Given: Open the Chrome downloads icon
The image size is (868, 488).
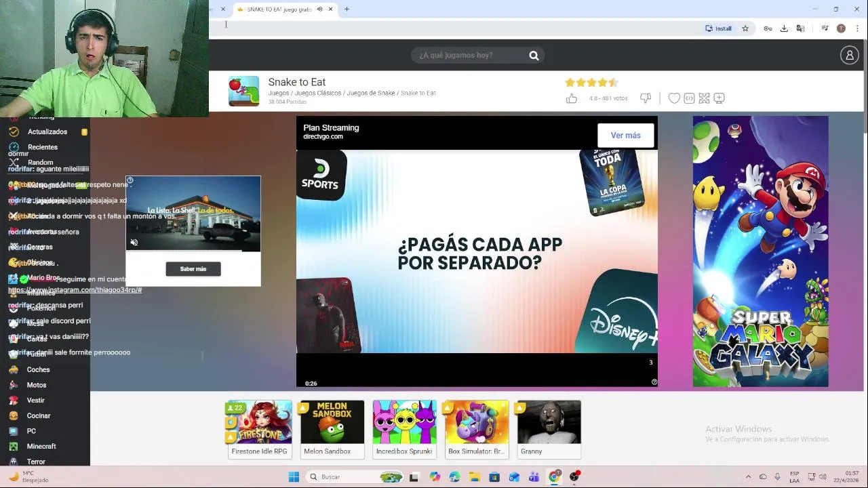Looking at the screenshot, I should click(x=784, y=28).
